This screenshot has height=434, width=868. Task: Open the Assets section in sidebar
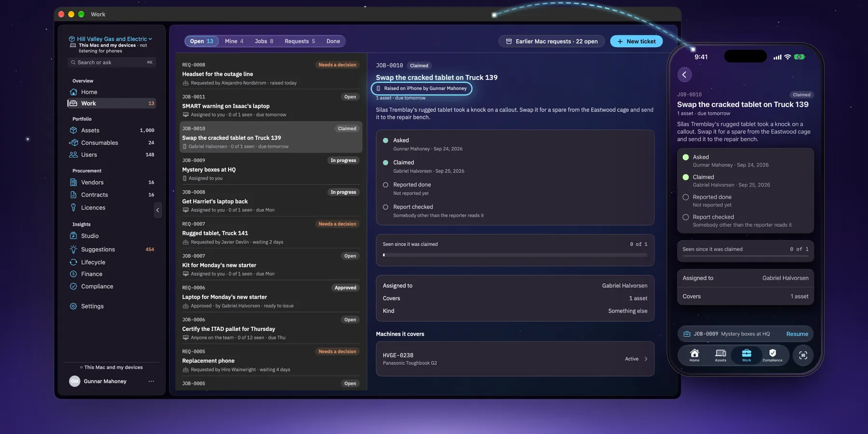click(112, 130)
